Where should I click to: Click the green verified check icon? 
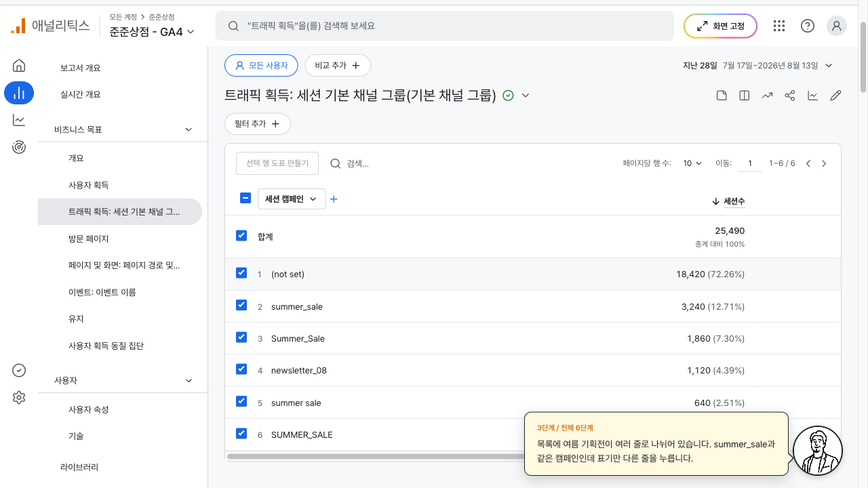point(509,96)
